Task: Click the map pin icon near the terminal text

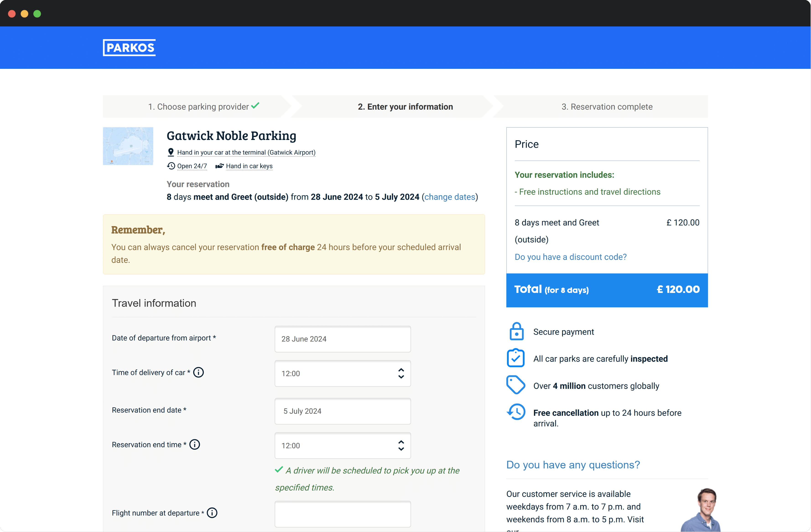Action: (x=171, y=152)
